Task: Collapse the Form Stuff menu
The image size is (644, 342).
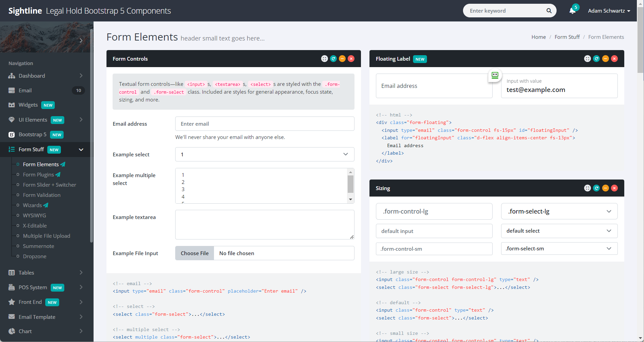Action: pos(81,150)
